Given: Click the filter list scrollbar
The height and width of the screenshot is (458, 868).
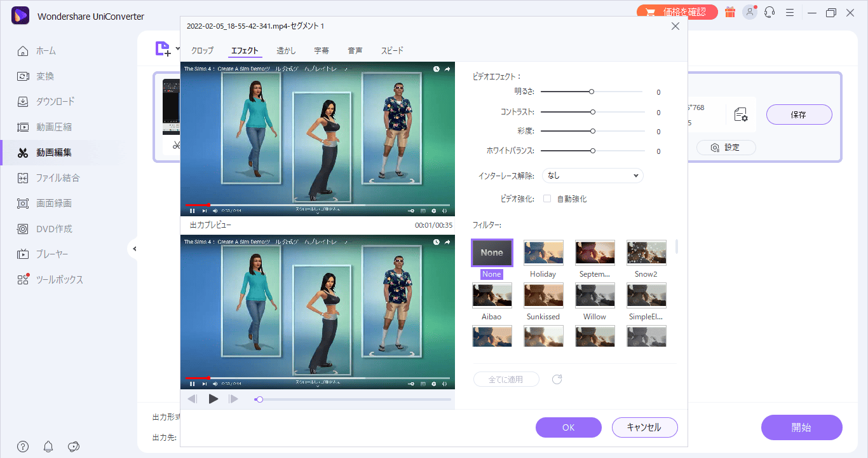Looking at the screenshot, I should click(677, 247).
